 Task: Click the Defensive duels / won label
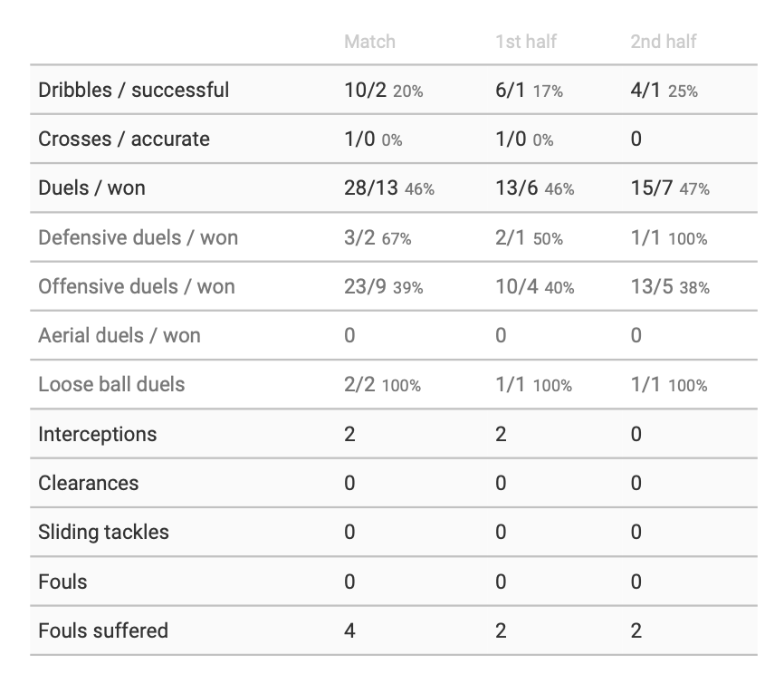click(138, 237)
